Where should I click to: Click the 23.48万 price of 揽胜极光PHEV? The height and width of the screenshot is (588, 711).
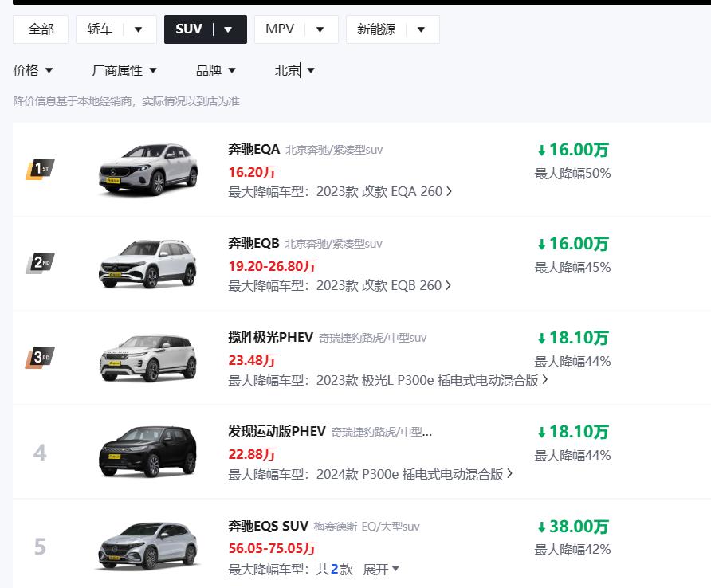pyautogui.click(x=252, y=360)
